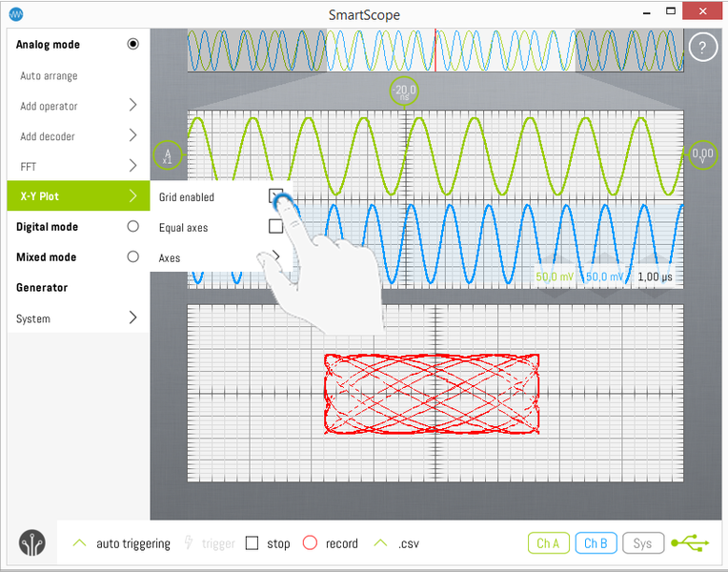Select Analog mode radio button
This screenshot has width=728, height=572.
pyautogui.click(x=132, y=44)
